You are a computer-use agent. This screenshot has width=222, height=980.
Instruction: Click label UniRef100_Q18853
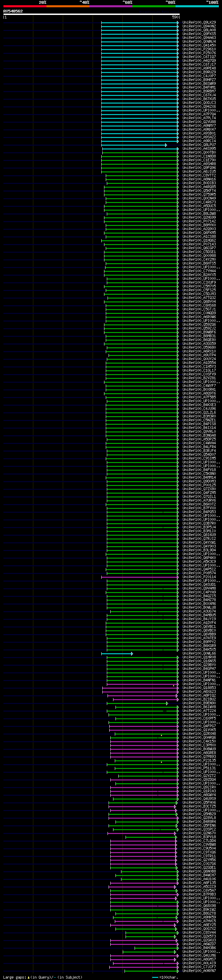[x=199, y=687]
